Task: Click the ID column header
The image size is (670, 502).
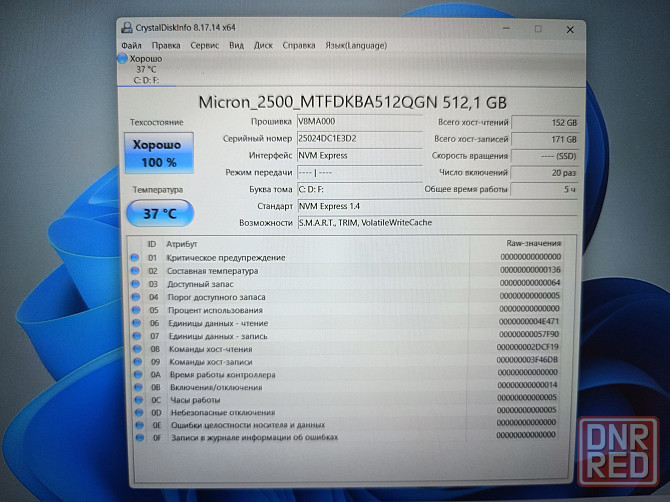Action: pos(152,244)
